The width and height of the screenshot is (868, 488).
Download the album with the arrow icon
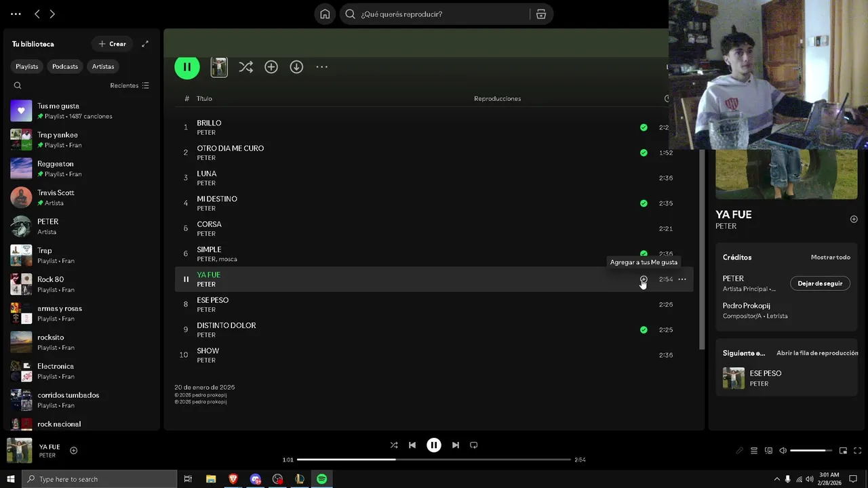pyautogui.click(x=296, y=67)
